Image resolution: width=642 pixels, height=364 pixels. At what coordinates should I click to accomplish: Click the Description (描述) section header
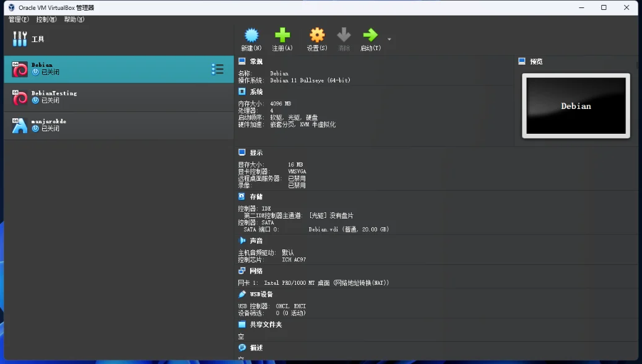point(256,348)
